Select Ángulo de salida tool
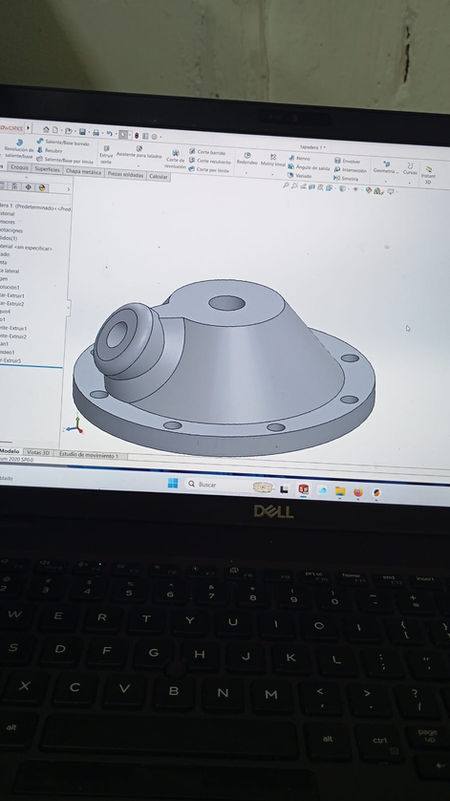This screenshot has height=801, width=450. click(x=310, y=167)
